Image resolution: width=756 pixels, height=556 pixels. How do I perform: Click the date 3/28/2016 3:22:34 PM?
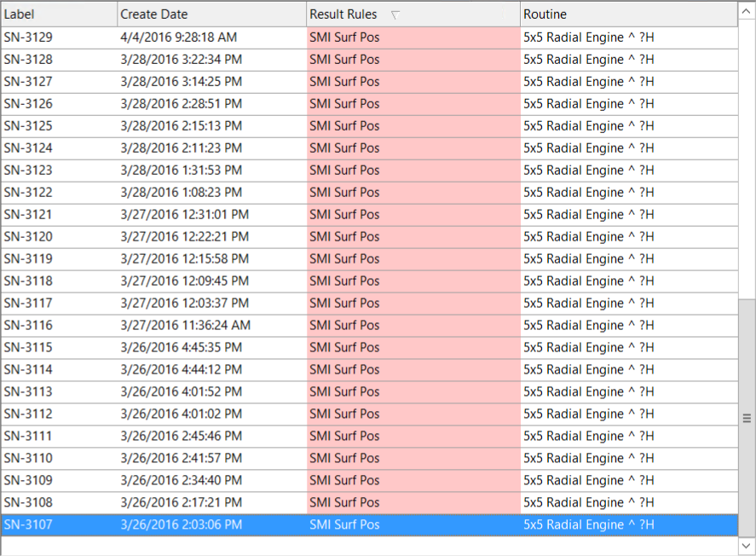coord(181,60)
